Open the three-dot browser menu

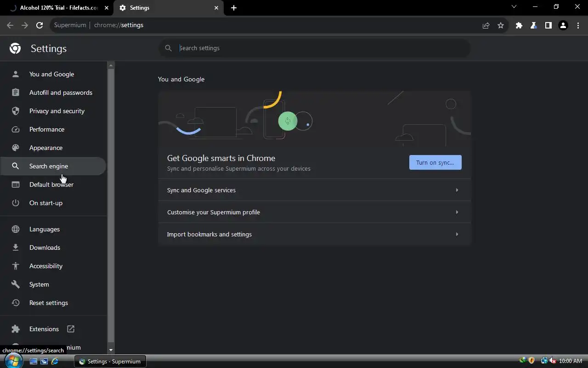tap(578, 25)
